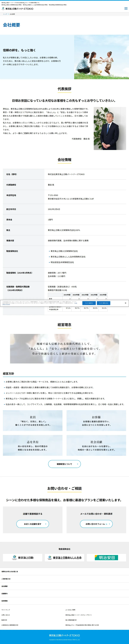The width and height of the screenshot is (129, 644).
Task: Open the 東京海上日動 insurer logo banner
Action: coord(22,558)
